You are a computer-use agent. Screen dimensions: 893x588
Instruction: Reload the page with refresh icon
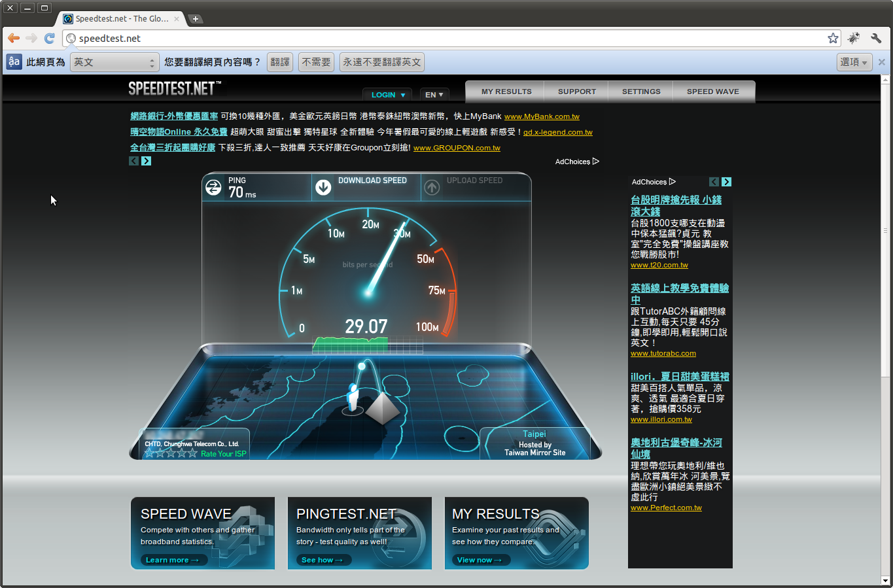[50, 38]
